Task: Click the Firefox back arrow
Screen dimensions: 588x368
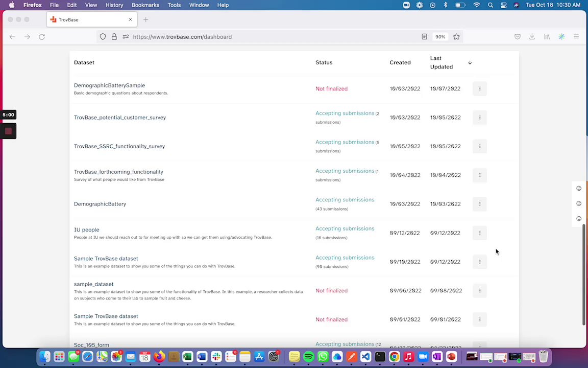Action: (12, 37)
